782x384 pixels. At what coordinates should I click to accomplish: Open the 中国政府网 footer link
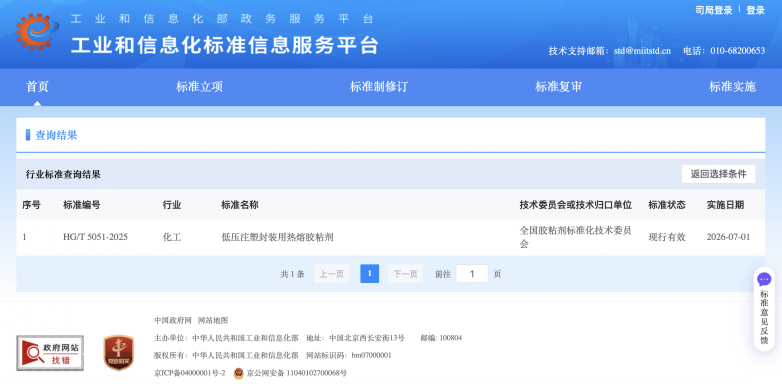tap(173, 320)
